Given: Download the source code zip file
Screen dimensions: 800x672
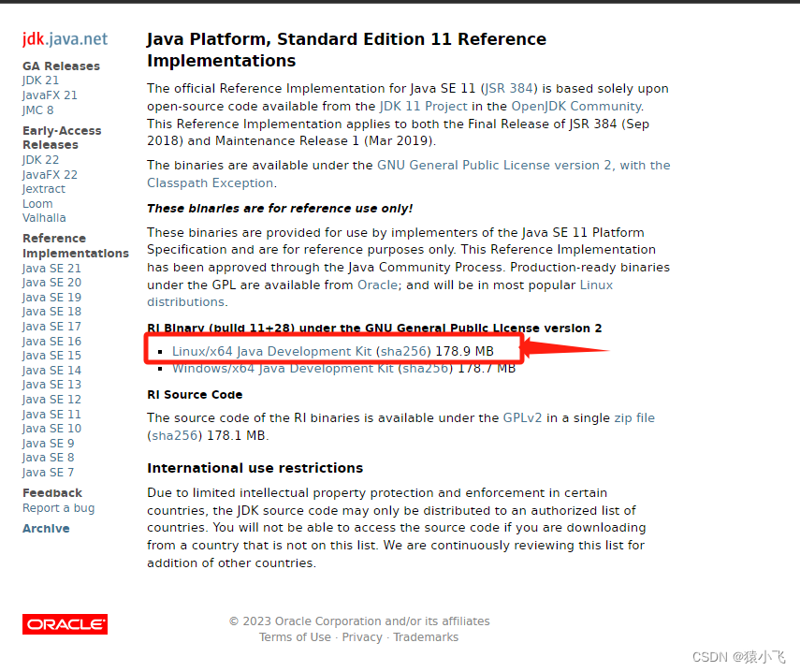Looking at the screenshot, I should [x=634, y=418].
